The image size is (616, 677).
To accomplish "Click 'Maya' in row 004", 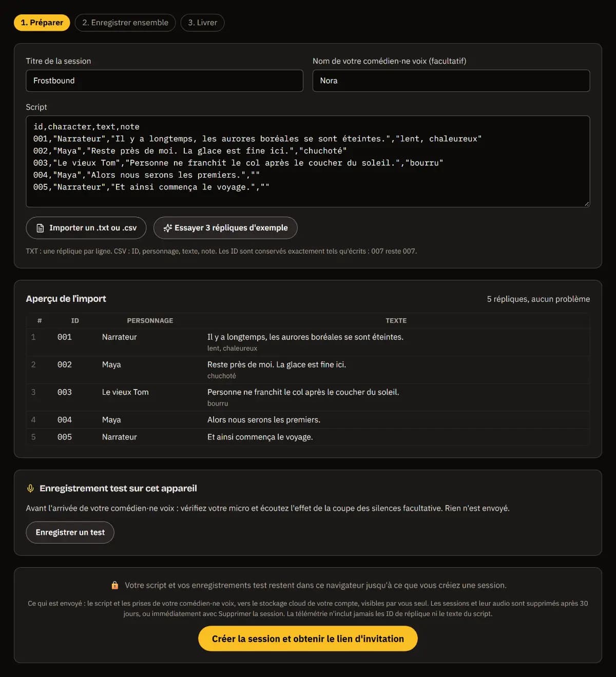I will 111,420.
